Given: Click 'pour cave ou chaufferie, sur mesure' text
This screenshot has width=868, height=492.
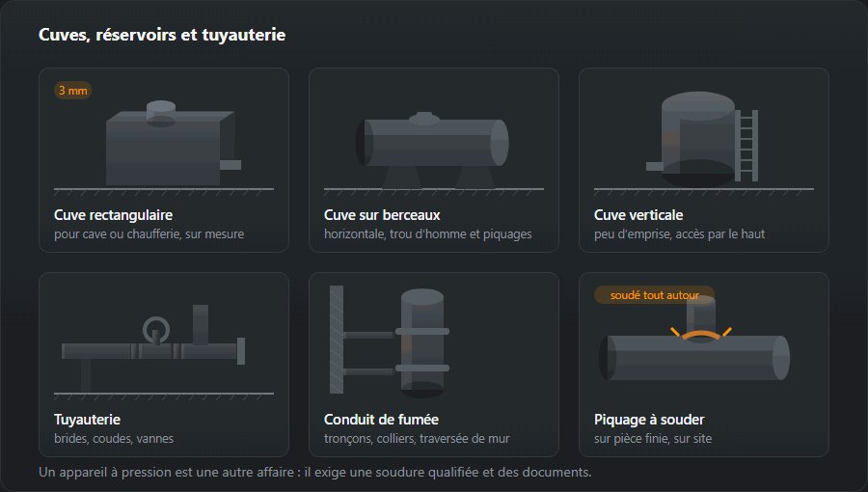Looking at the screenshot, I should pos(149,234).
